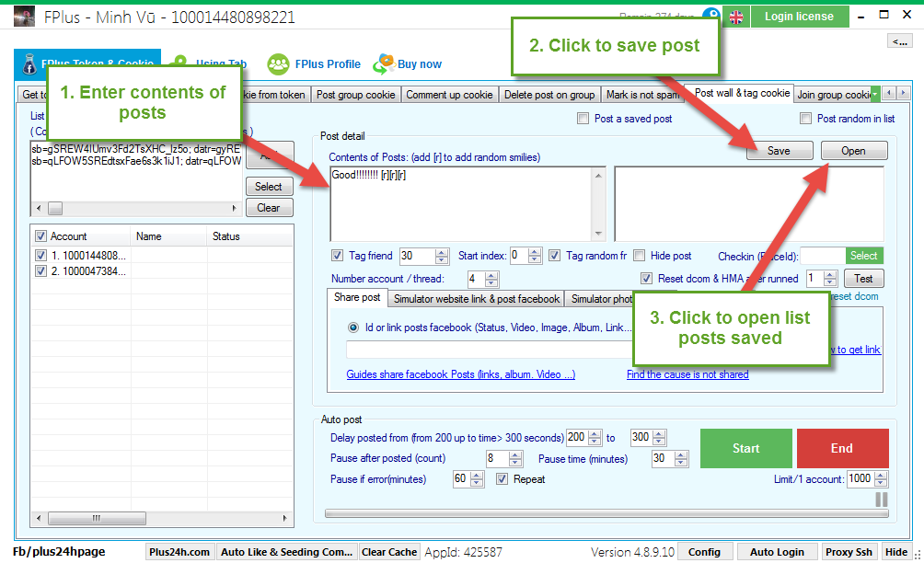Click auto post progress bar
The height and width of the screenshot is (563, 924).
[606, 513]
